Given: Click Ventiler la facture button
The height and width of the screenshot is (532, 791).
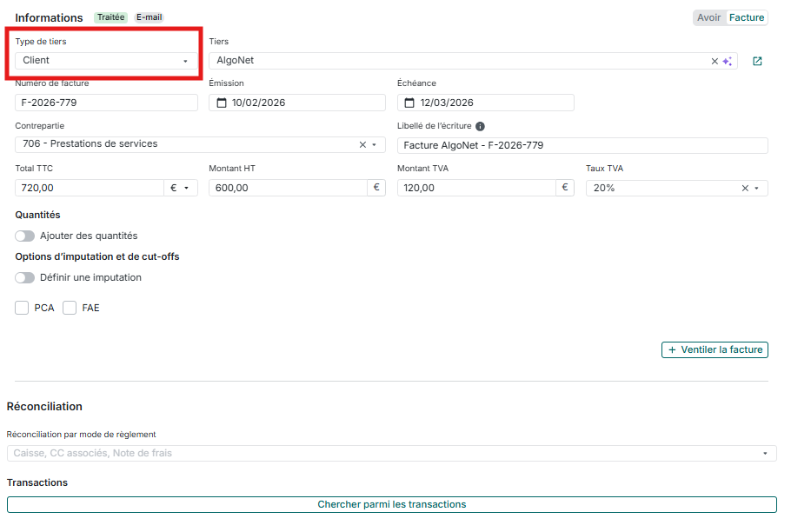Looking at the screenshot, I should pos(715,349).
